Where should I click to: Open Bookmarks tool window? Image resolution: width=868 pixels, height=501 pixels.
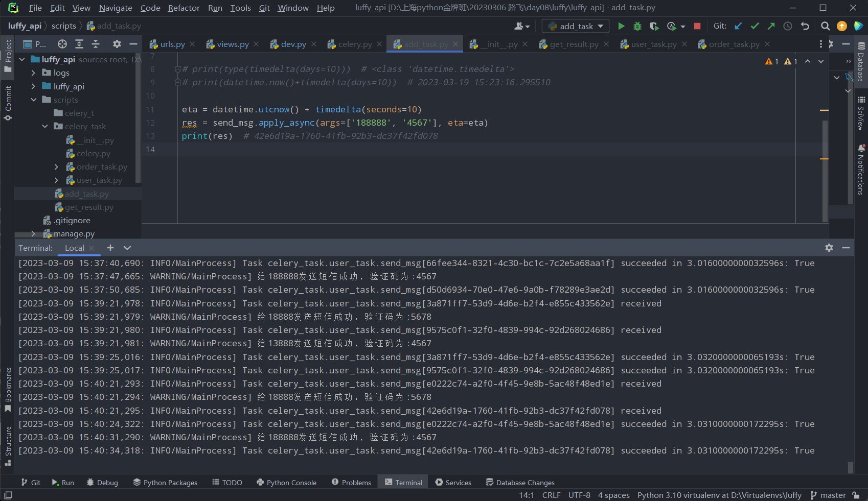(8, 390)
